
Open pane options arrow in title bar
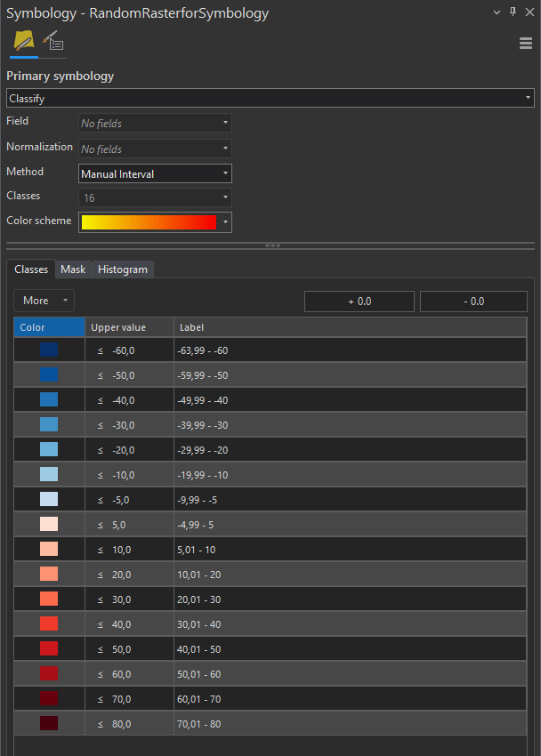pos(497,12)
